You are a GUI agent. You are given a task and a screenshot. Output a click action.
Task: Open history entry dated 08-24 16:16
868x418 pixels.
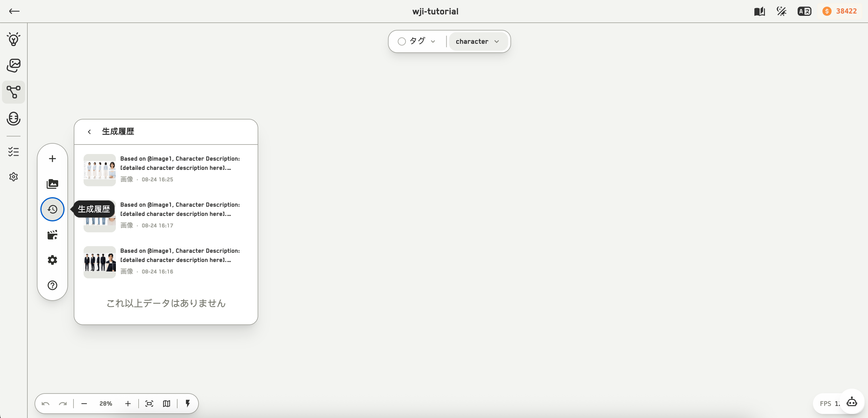(x=166, y=262)
